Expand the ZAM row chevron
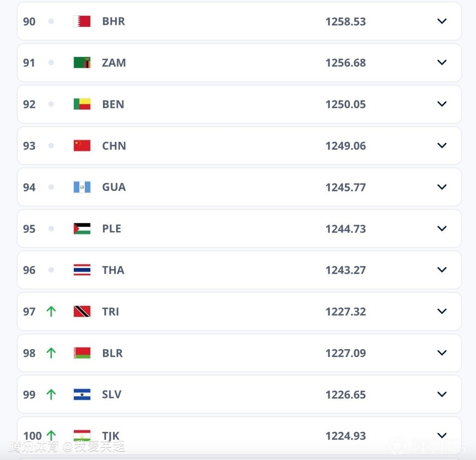476x460 pixels. [442, 62]
